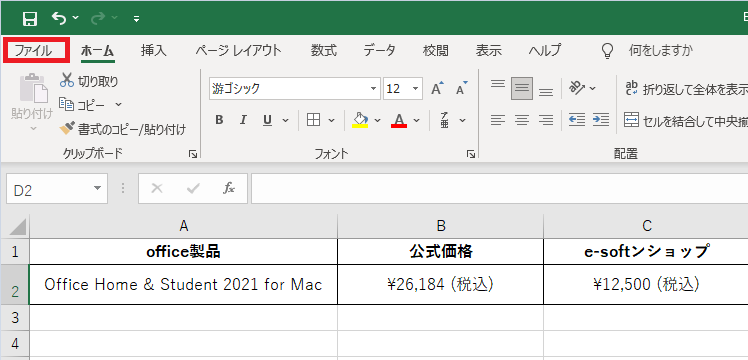The width and height of the screenshot is (748, 360).
Task: Open the Name Box dropdown arrow
Action: click(x=98, y=188)
